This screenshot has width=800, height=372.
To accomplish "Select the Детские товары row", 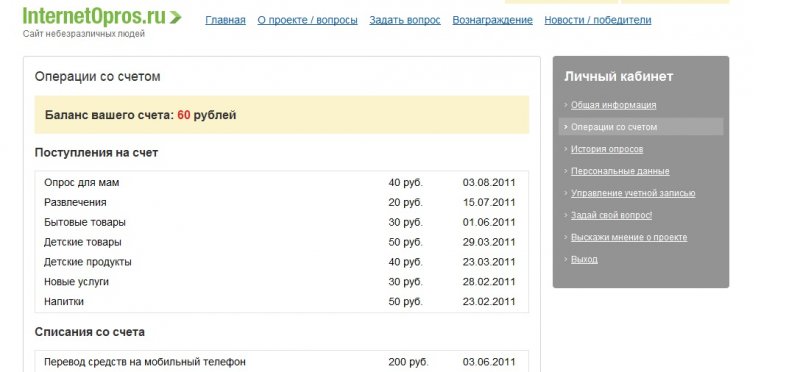I will pyautogui.click(x=281, y=242).
